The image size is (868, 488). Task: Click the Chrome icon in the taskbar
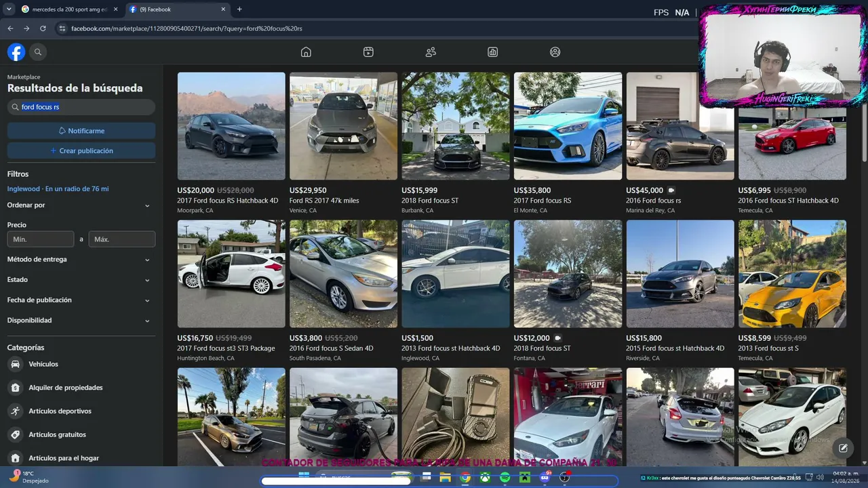coord(465,478)
